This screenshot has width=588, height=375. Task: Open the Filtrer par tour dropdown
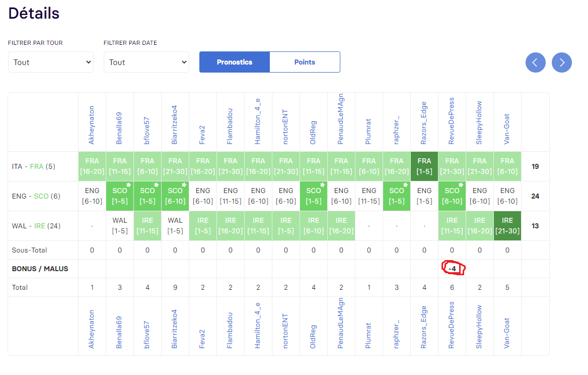pos(51,62)
